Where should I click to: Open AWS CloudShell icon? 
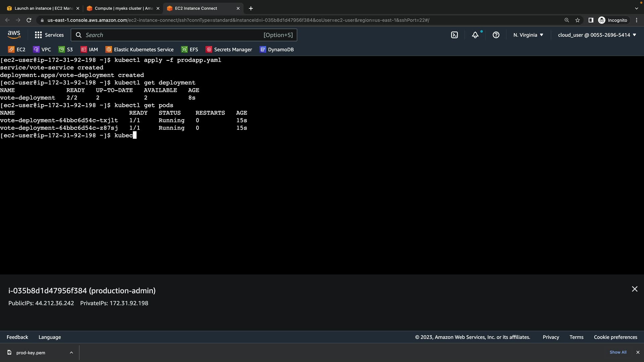454,35
